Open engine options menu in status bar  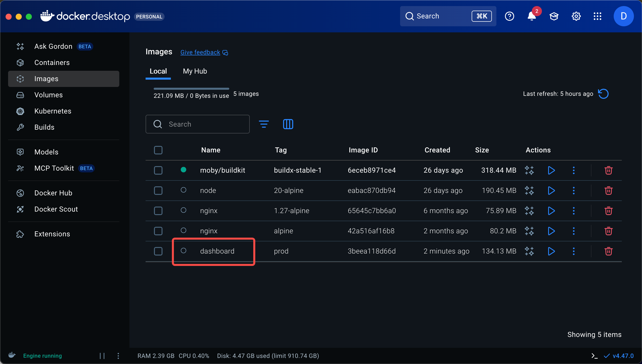[118, 356]
